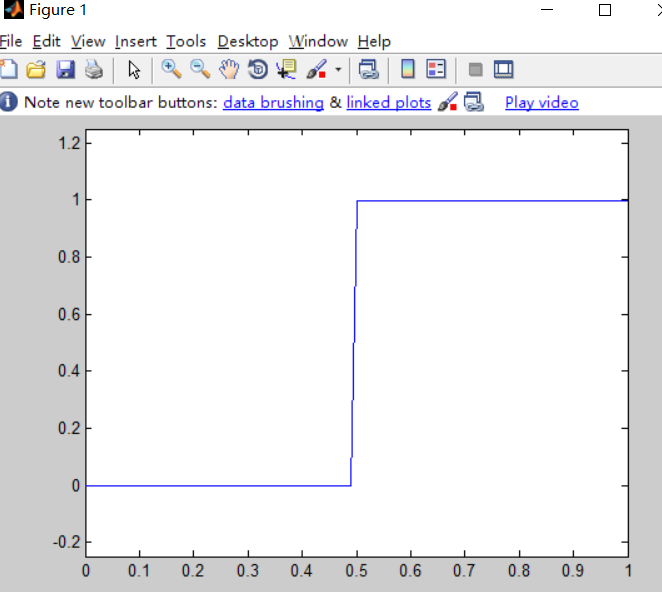Click y-axis tick label 1.2
Viewport: 662px width, 592px height.
(x=69, y=144)
